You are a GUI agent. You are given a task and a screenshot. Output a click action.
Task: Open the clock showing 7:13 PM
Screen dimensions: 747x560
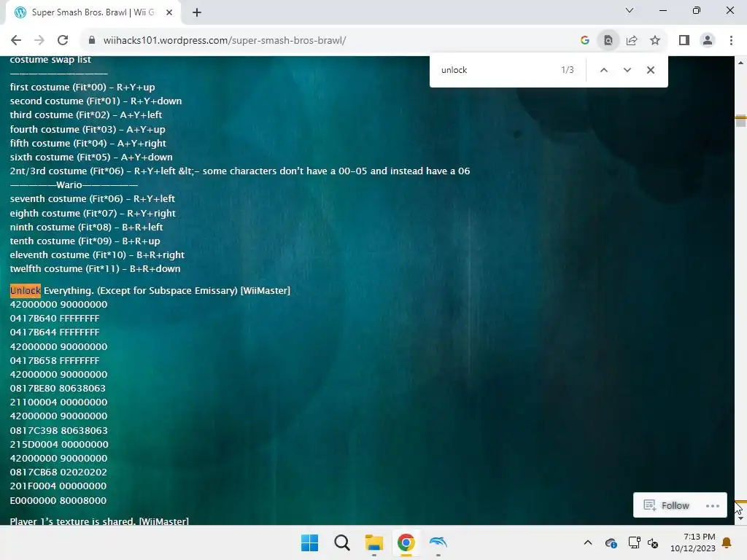click(x=693, y=542)
